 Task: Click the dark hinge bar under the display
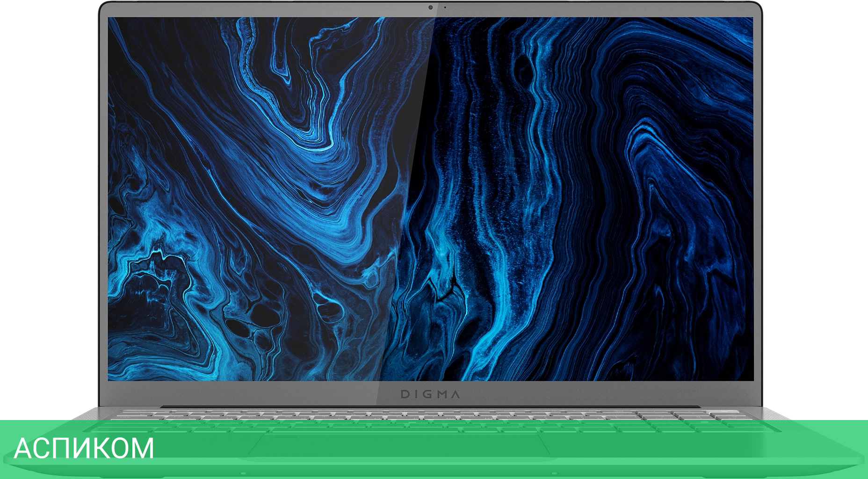coord(430,406)
